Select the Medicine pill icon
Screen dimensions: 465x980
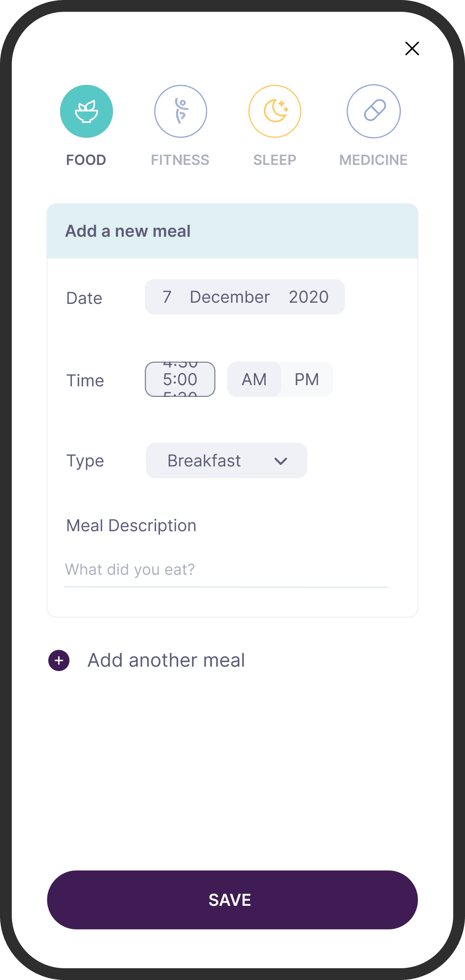coord(374,112)
